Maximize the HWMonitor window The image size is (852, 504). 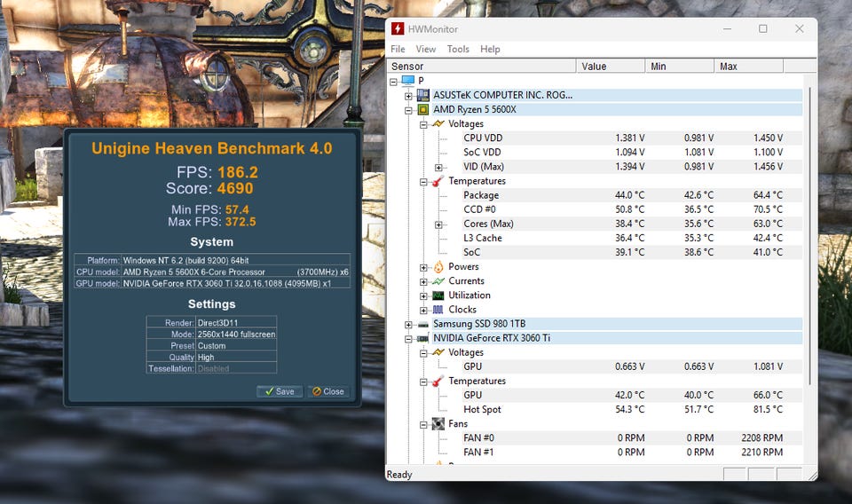tap(763, 28)
